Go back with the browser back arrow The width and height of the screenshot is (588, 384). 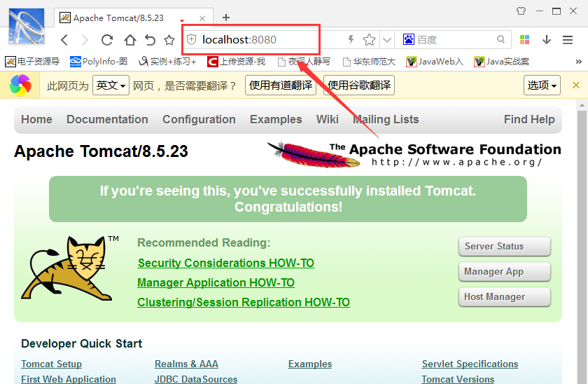(x=64, y=40)
